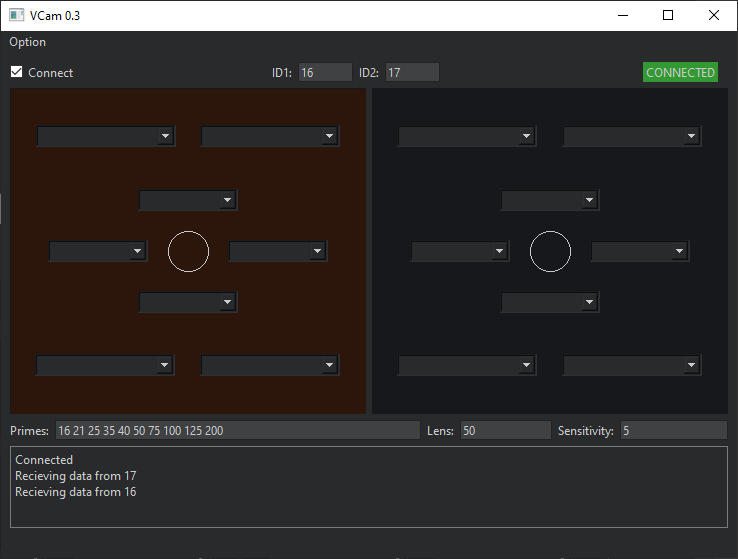Screen dimensions: 738x559
Task: Click the "Sensitivity:" label
Action: coord(586,431)
